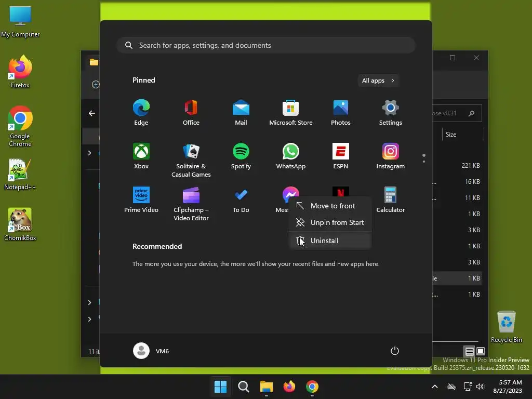This screenshot has height=399, width=532.
Task: Open Settings from pinned apps
Action: (391, 113)
